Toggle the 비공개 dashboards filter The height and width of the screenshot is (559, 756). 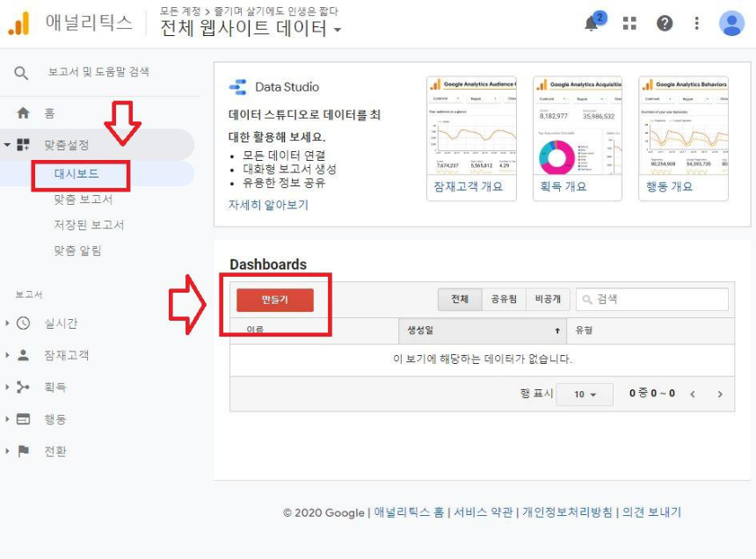(548, 299)
